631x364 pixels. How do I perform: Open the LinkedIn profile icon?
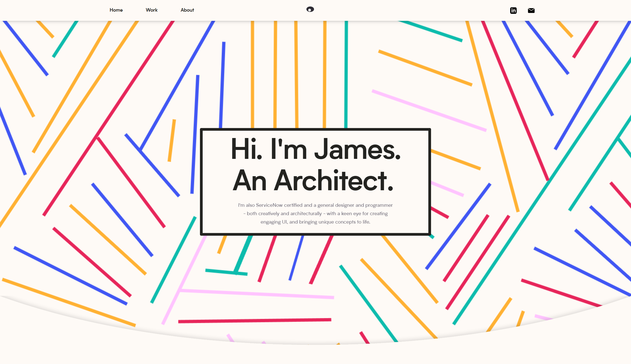[x=513, y=11]
